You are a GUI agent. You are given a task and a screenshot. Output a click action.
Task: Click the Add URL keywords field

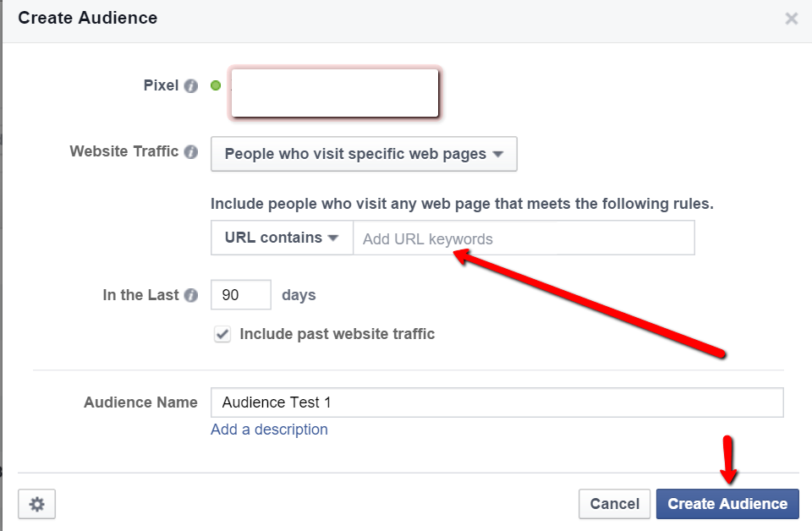coord(524,238)
